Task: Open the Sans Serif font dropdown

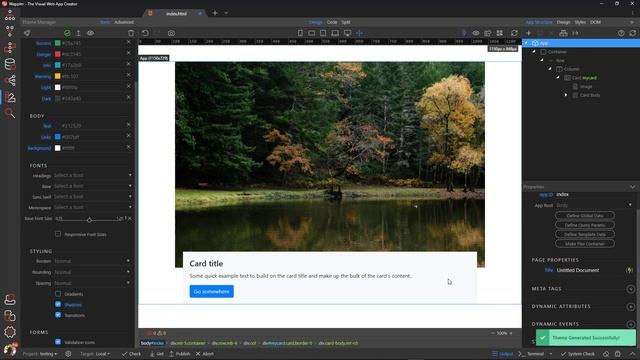Action: click(93, 196)
